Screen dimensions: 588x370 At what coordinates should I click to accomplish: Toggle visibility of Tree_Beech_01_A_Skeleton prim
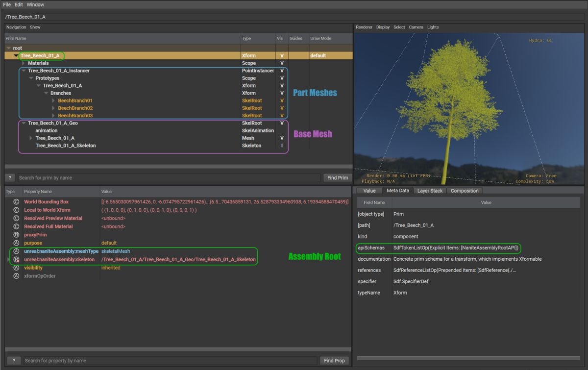coord(282,146)
